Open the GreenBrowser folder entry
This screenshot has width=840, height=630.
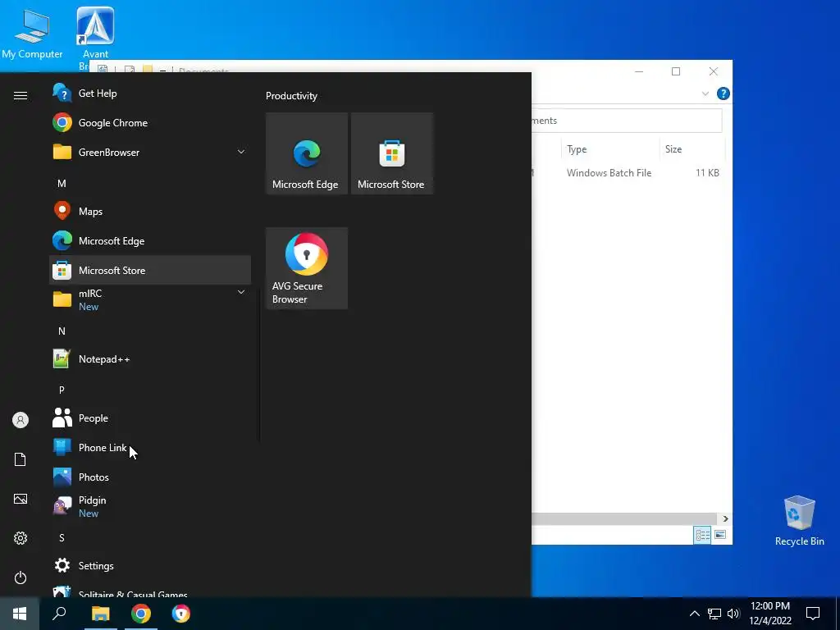tap(150, 152)
